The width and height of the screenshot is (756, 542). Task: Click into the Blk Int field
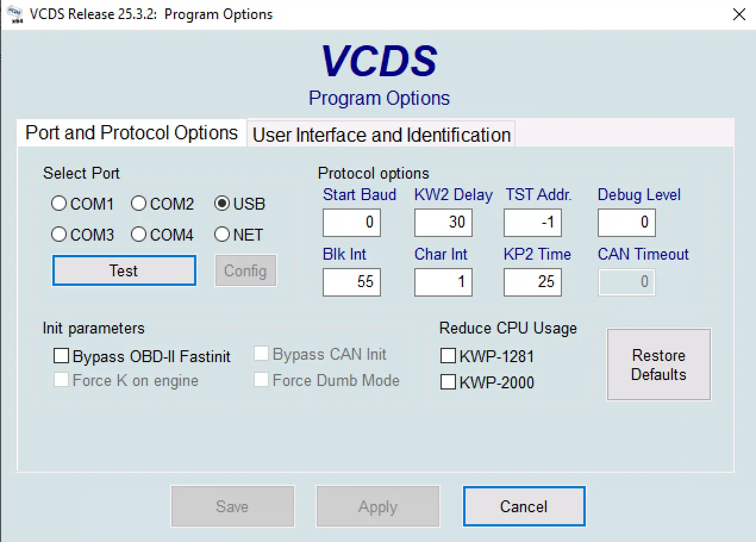point(352,282)
